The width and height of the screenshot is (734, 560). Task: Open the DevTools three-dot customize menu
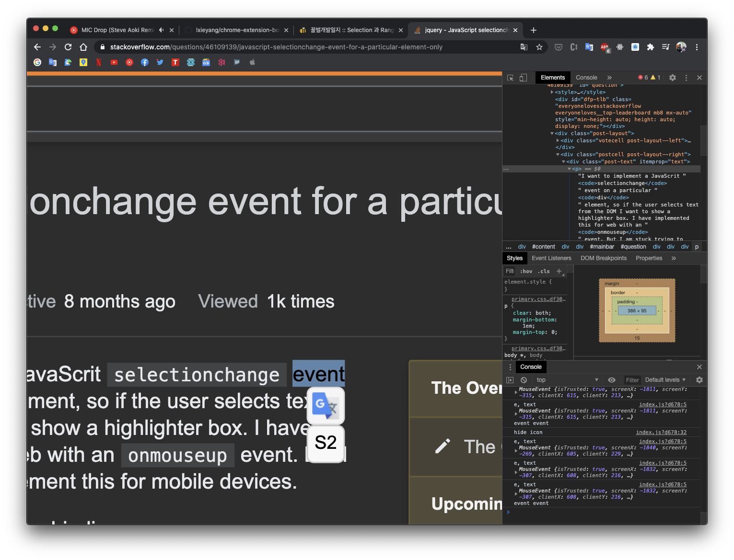click(686, 78)
